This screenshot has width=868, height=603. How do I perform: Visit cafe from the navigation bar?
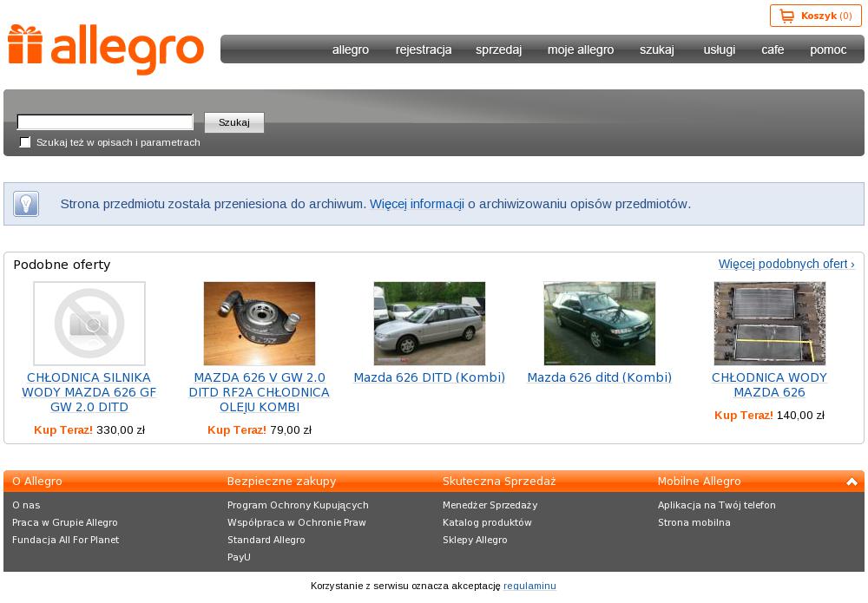pos(773,49)
